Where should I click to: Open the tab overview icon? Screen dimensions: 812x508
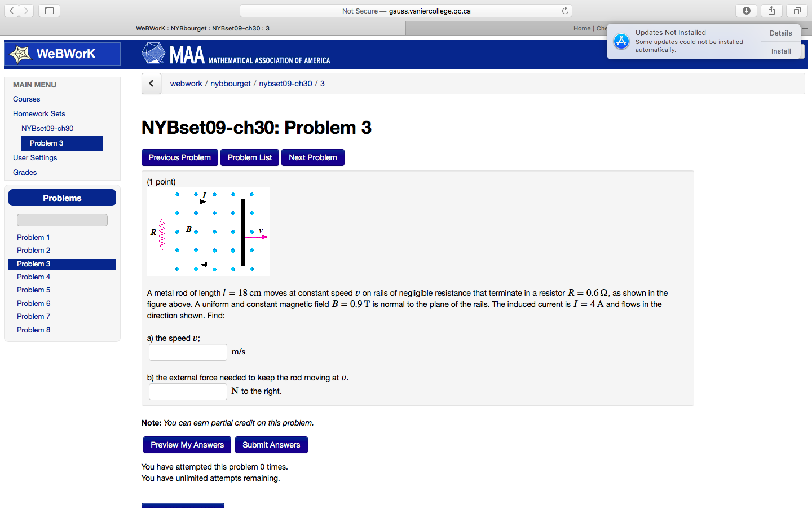796,10
